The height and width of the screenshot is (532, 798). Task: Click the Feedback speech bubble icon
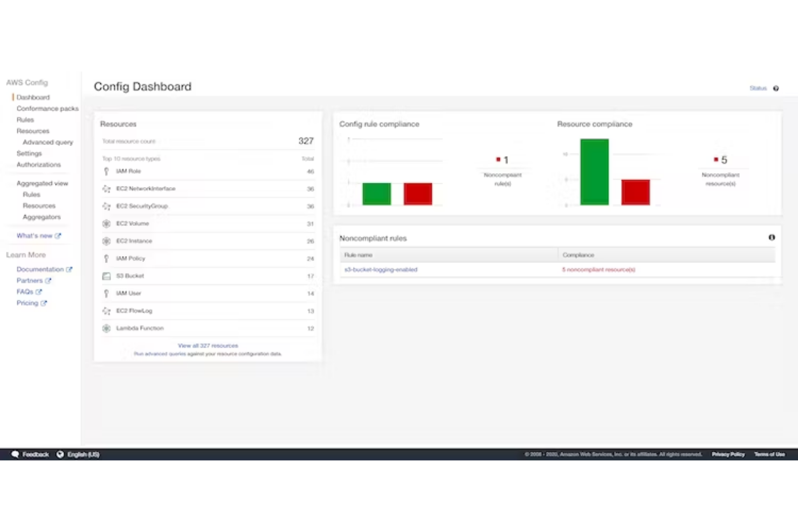(15, 454)
